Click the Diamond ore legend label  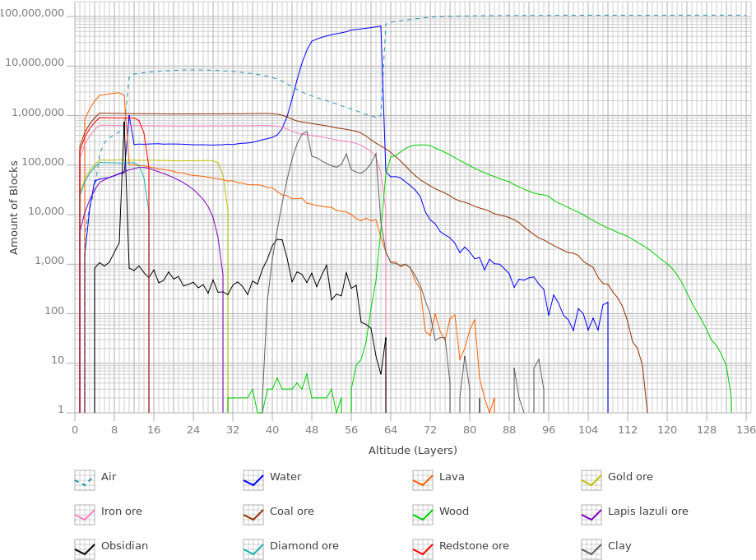pos(304,546)
